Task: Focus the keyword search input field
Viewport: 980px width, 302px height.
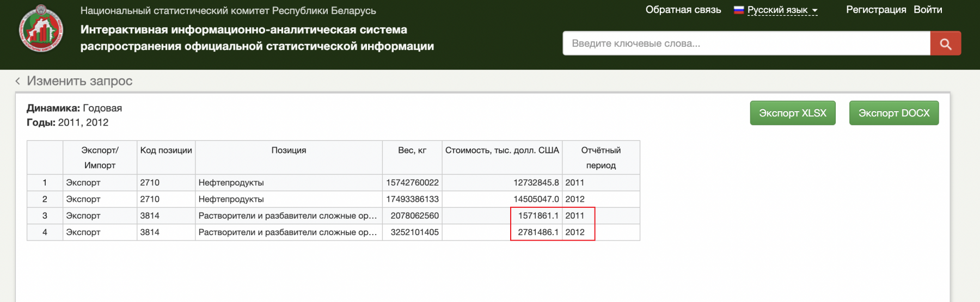Action: 746,44
